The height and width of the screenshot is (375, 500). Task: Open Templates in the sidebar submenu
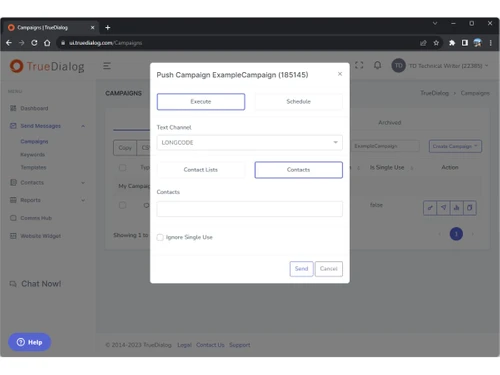click(33, 167)
